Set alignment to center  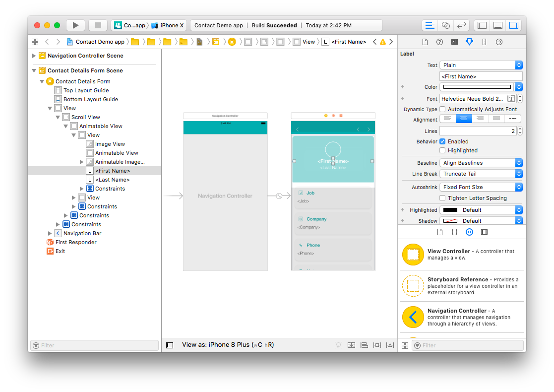pyautogui.click(x=464, y=119)
